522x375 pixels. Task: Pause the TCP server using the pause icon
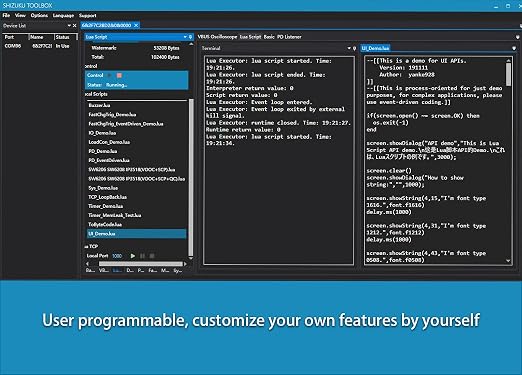[142, 256]
